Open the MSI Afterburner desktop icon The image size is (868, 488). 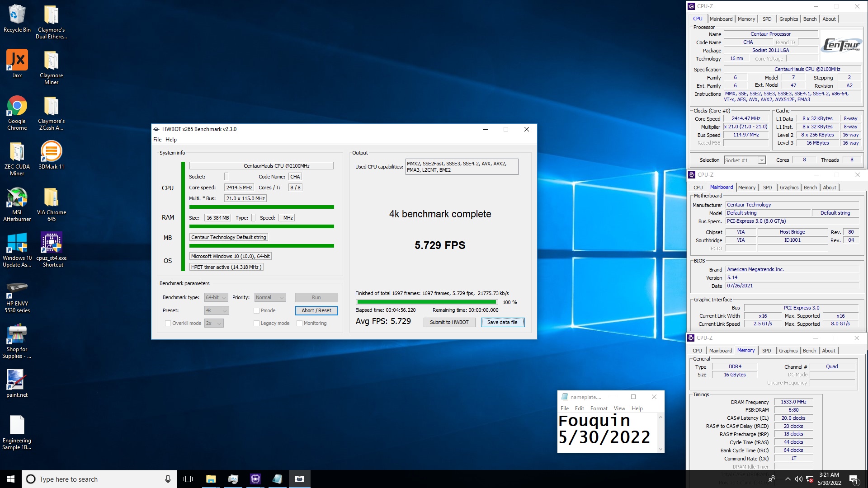pyautogui.click(x=17, y=204)
